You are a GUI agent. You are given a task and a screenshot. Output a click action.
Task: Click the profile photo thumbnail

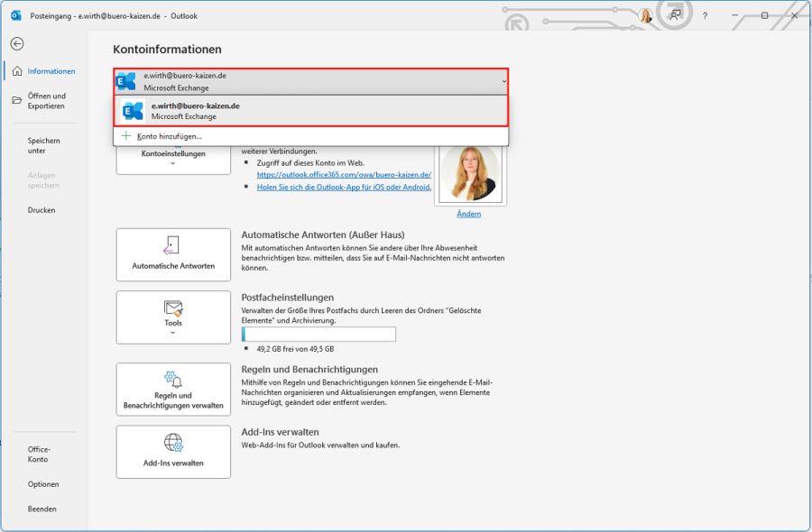470,171
